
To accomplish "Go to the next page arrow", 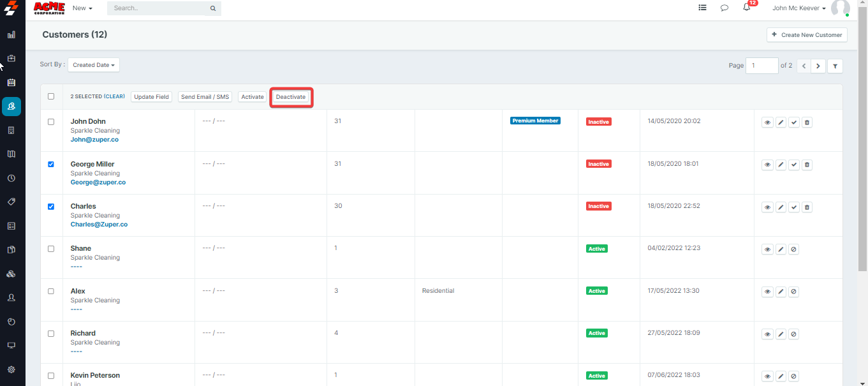I will point(818,66).
